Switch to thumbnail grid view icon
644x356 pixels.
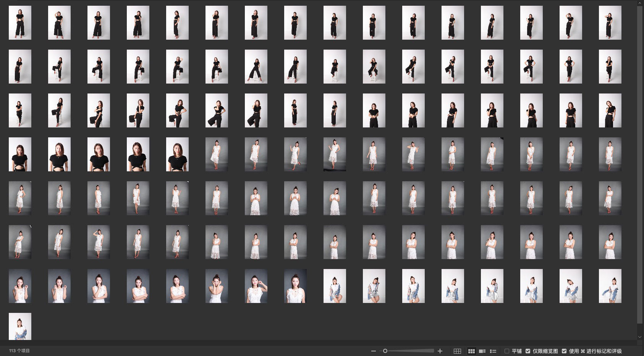(471, 351)
